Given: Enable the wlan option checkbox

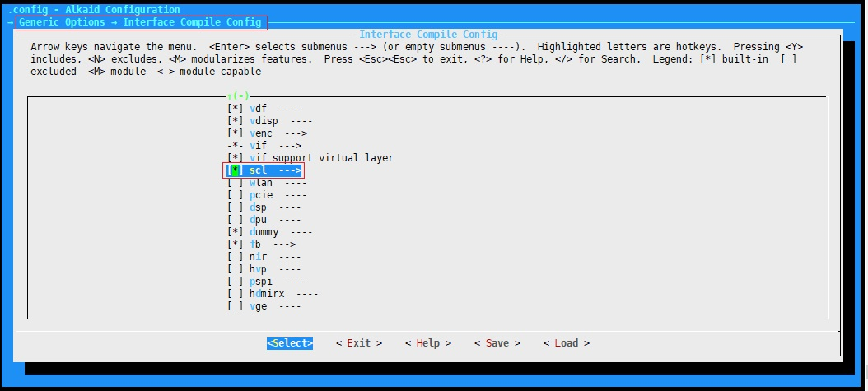Looking at the screenshot, I should [x=236, y=183].
